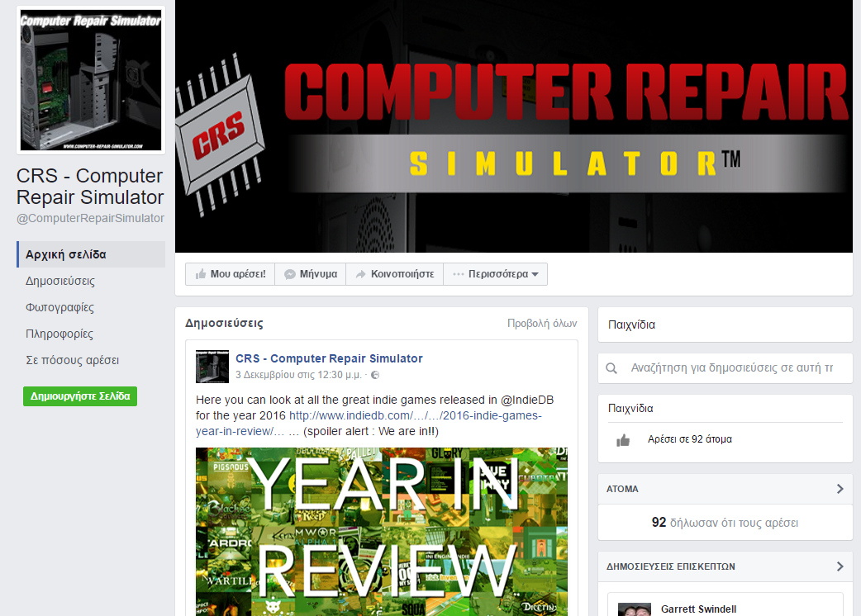The image size is (861, 616).
Task: Click the @ComputerRepairSimulator handle
Action: coord(91,218)
